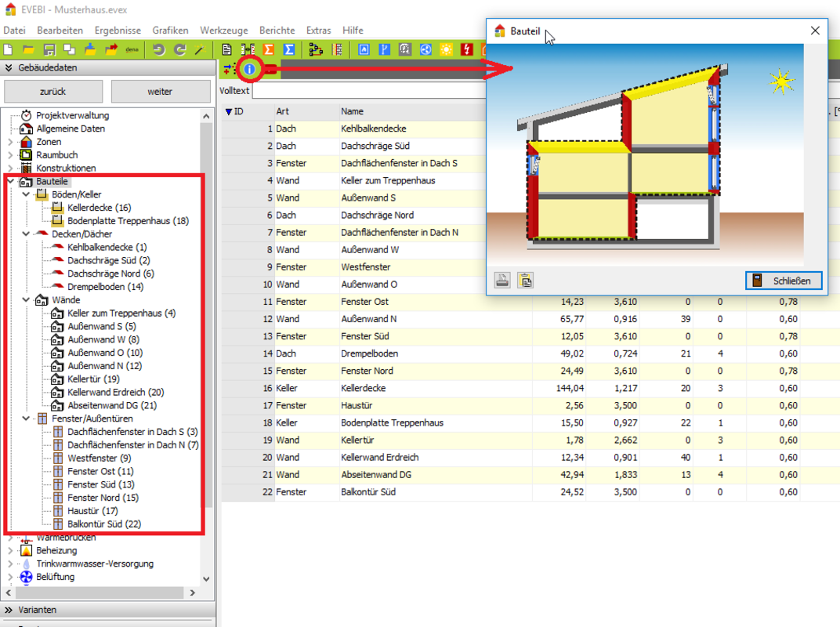Click the down arrow of the tree scrollbar
The width and height of the screenshot is (840, 627).
207,579
